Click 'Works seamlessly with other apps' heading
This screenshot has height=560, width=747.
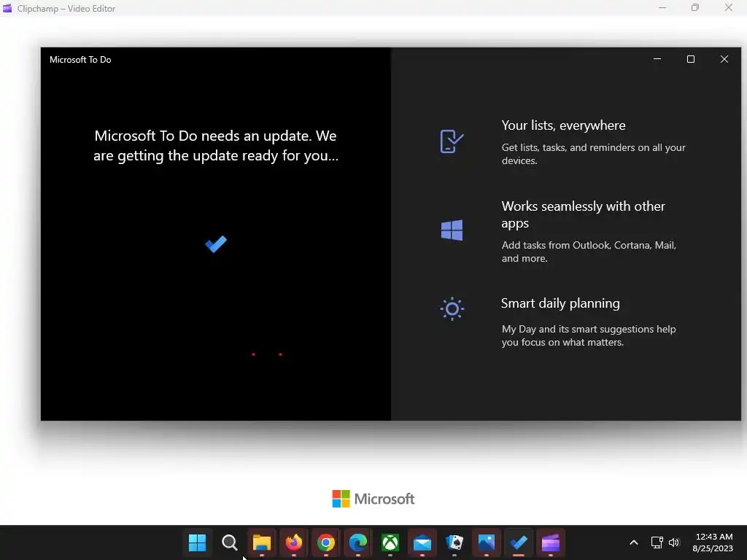click(x=583, y=214)
